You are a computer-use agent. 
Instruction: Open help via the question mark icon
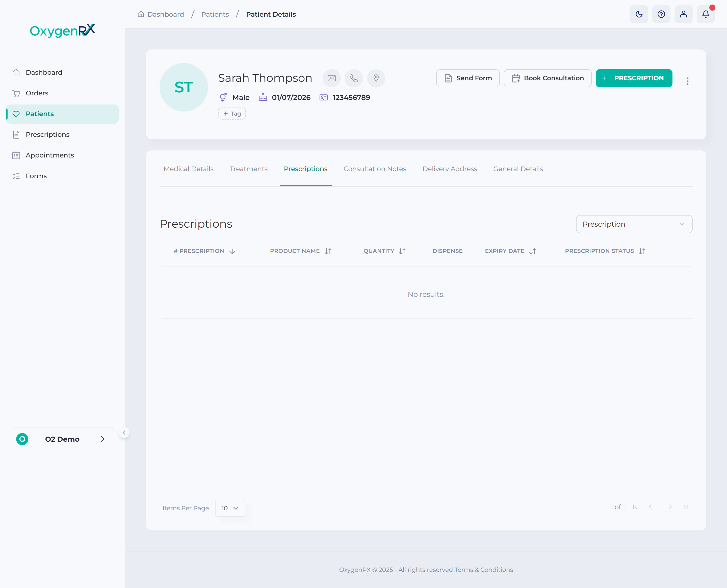(661, 14)
